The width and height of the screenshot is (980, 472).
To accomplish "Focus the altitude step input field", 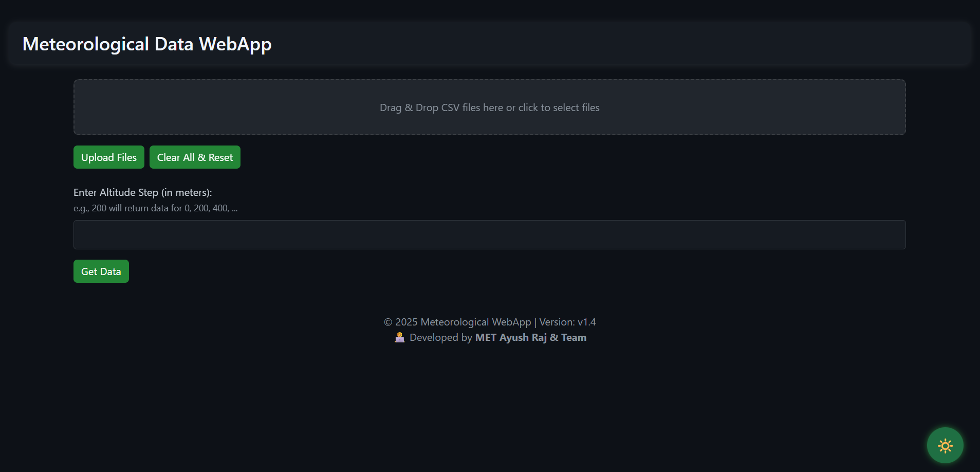I will click(x=489, y=235).
